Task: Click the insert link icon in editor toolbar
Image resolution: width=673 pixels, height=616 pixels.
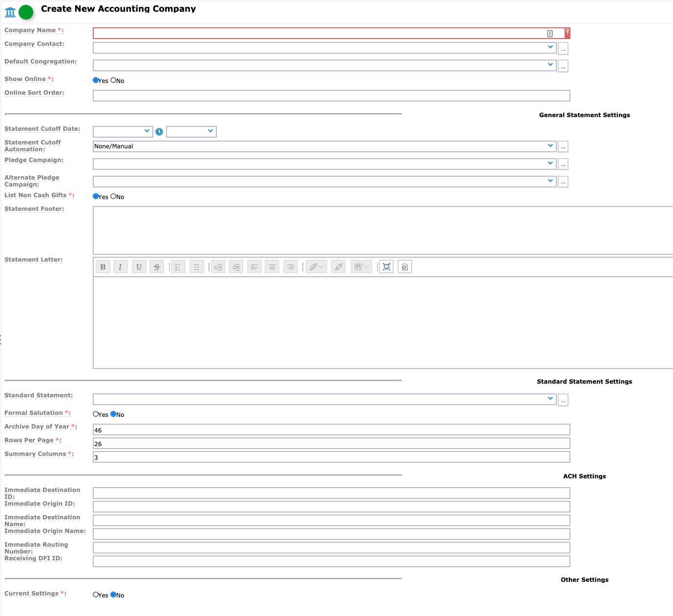Action: point(316,267)
